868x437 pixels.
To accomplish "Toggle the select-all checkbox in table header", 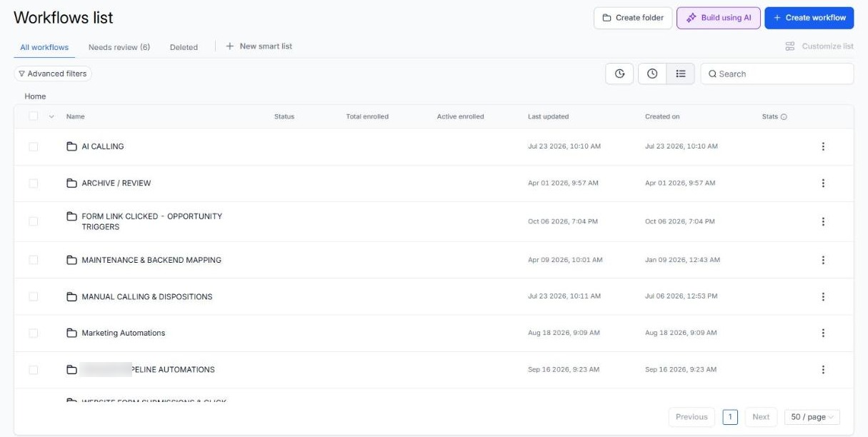I will pyautogui.click(x=34, y=116).
